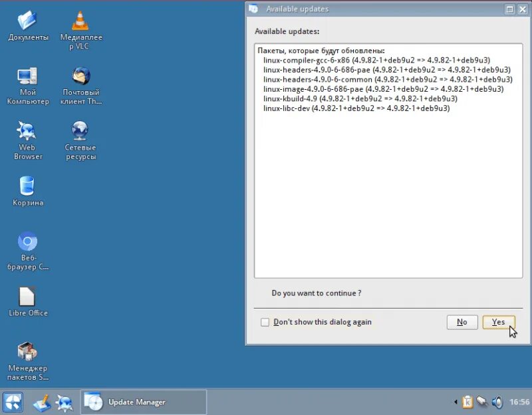Open the clipboard manager tray icon
Image resolution: width=532 pixels, height=415 pixels.
click(x=467, y=402)
